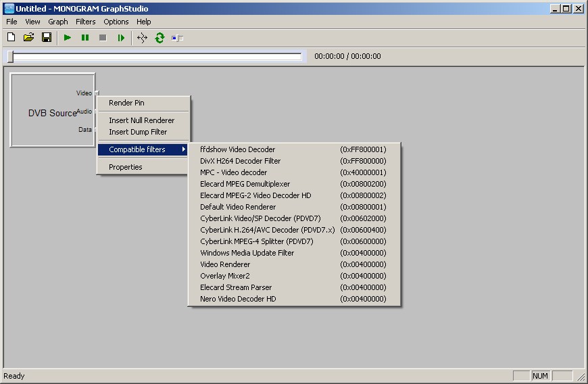Screen dimensions: 588x384
Task: Select CyberLink MPEG-4 Splitter (PDVD7)
Action: pyautogui.click(x=295, y=241)
